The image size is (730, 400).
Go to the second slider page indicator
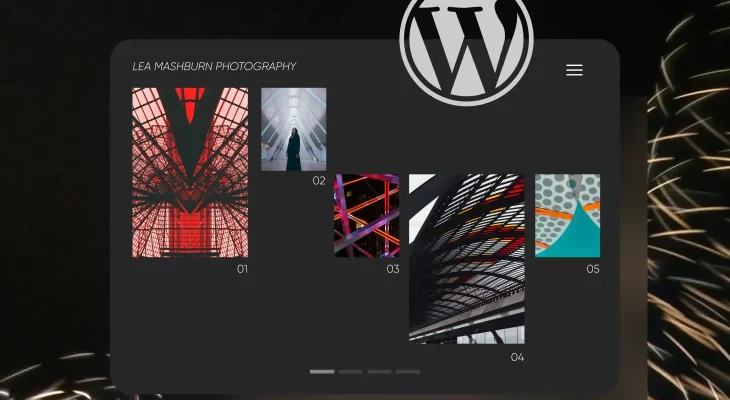351,372
